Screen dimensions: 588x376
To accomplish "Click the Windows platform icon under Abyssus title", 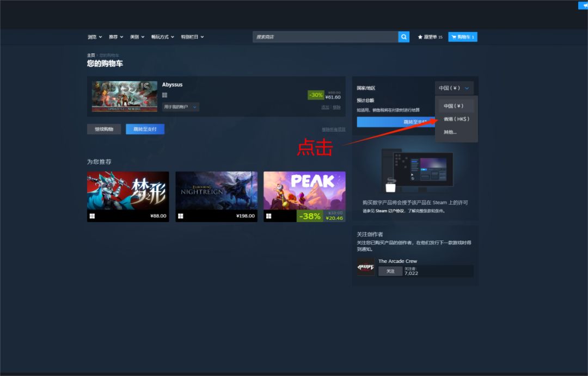I will pos(164,95).
